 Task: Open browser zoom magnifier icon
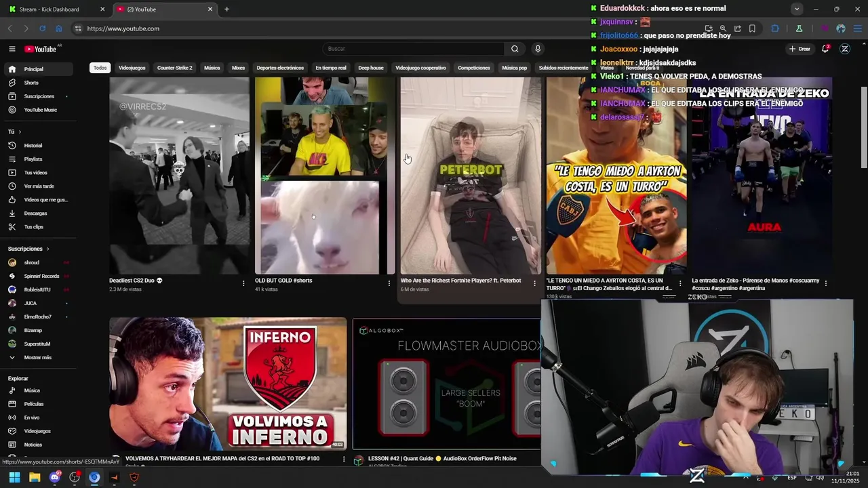click(723, 28)
